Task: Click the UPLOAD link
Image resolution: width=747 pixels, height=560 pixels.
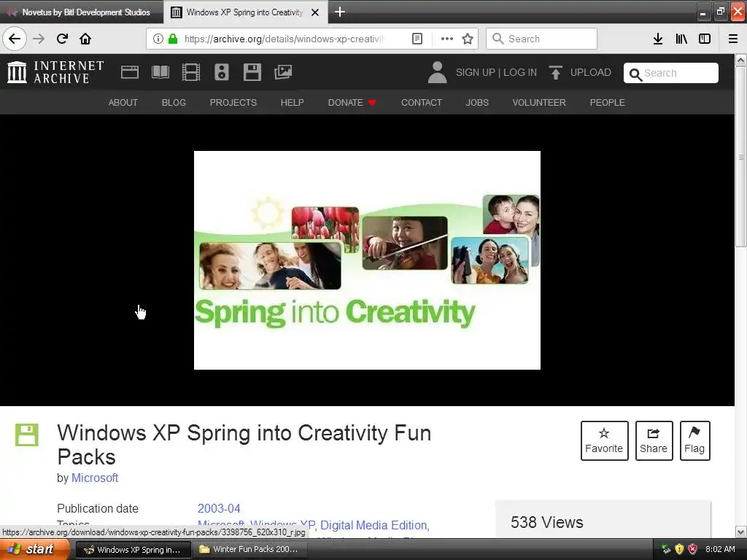Action: [x=590, y=72]
